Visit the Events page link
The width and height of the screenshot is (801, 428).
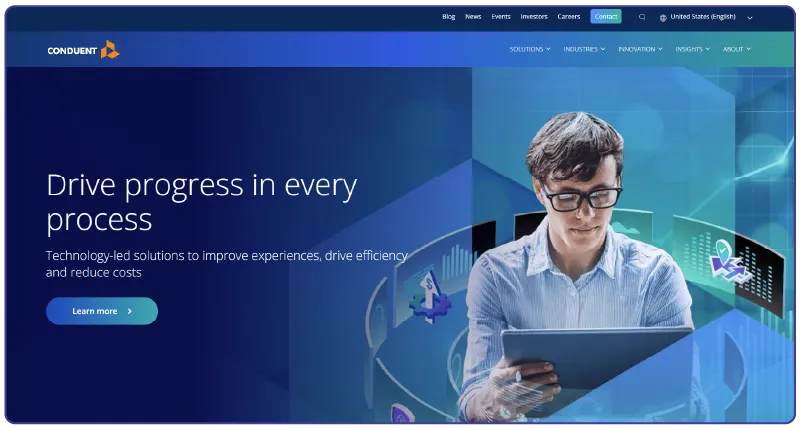(501, 17)
